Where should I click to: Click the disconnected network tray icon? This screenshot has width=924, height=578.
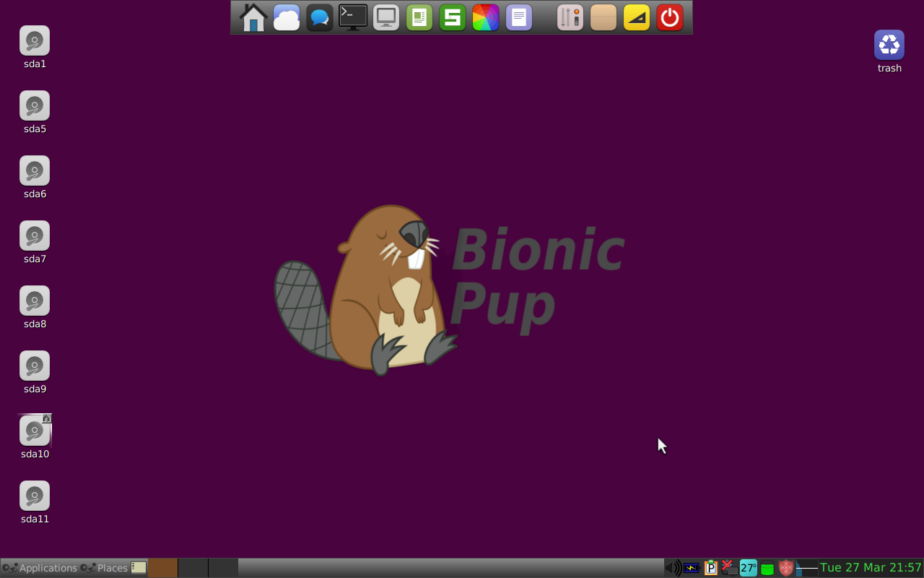point(728,568)
